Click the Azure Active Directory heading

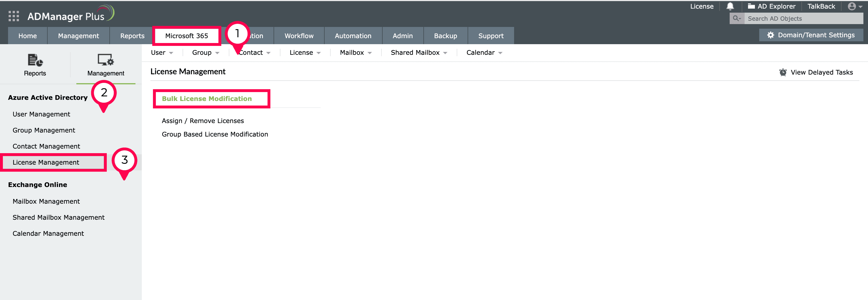point(48,98)
